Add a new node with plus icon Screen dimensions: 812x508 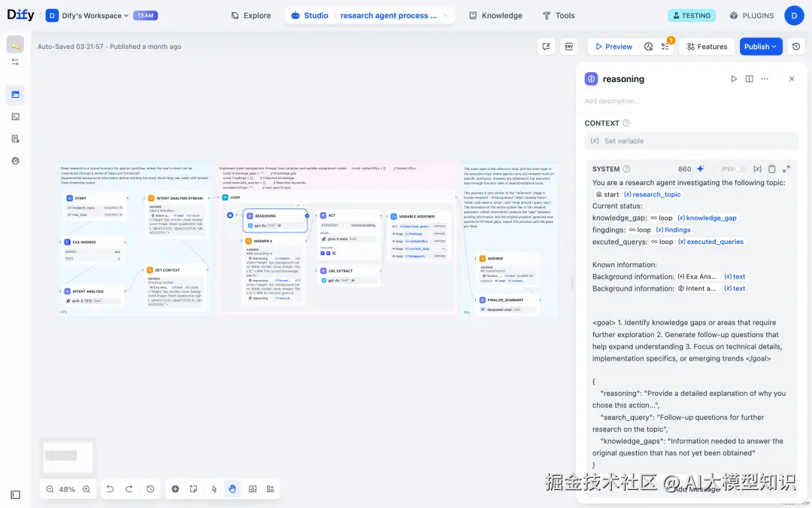click(x=175, y=489)
